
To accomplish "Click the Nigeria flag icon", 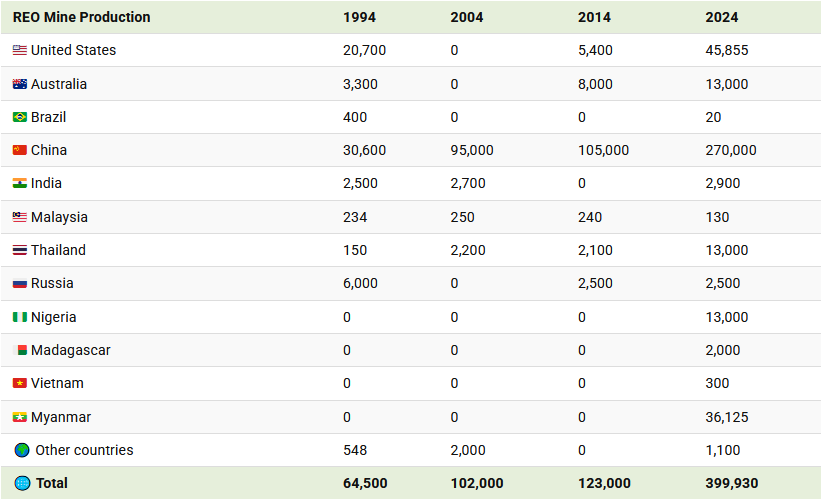I will [x=19, y=317].
